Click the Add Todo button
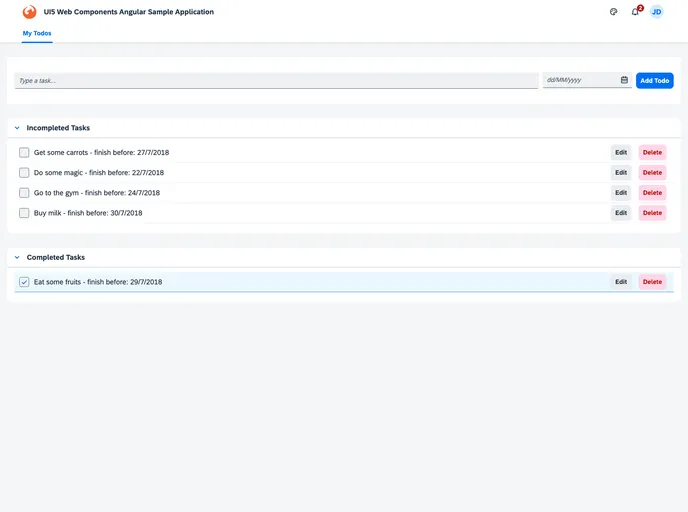This screenshot has height=512, width=688. [x=655, y=81]
